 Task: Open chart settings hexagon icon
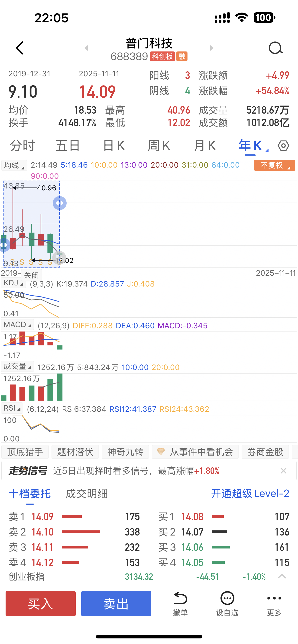click(283, 146)
